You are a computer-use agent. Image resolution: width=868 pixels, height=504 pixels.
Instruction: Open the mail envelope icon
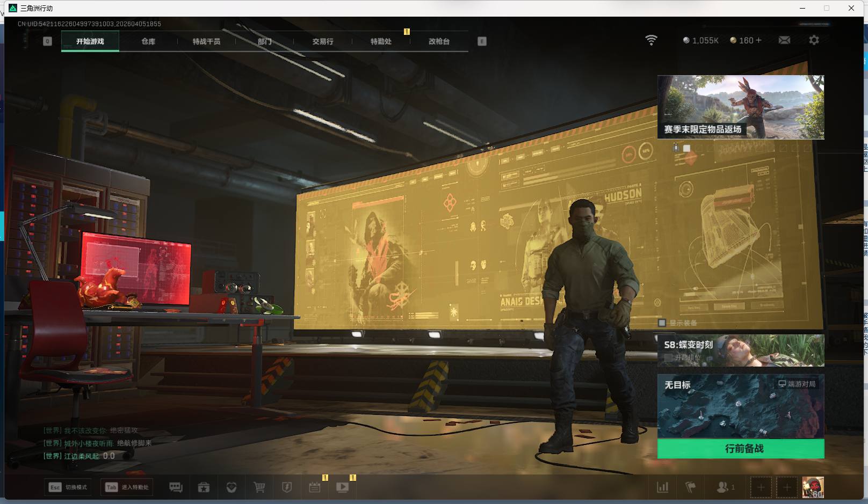(784, 40)
